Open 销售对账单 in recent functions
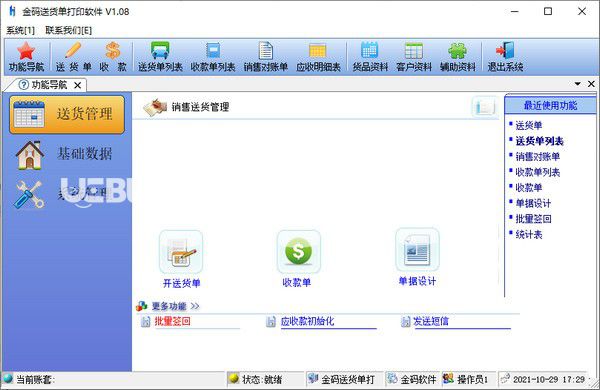Viewport: 600px width, 390px height. (x=538, y=156)
